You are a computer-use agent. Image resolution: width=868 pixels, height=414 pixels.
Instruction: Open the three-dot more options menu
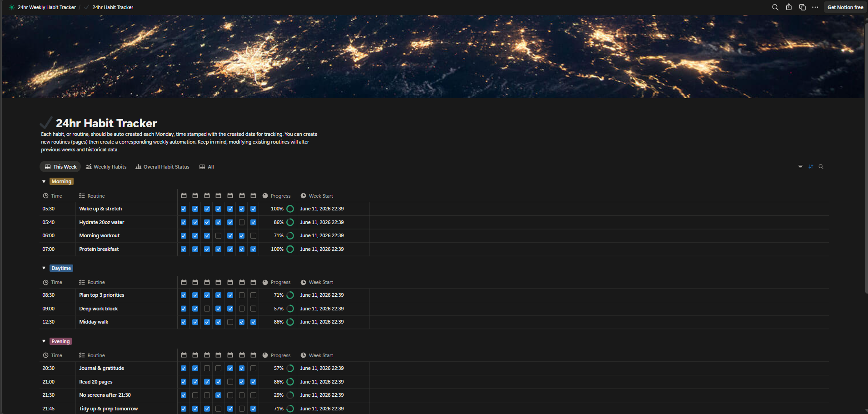tap(815, 7)
